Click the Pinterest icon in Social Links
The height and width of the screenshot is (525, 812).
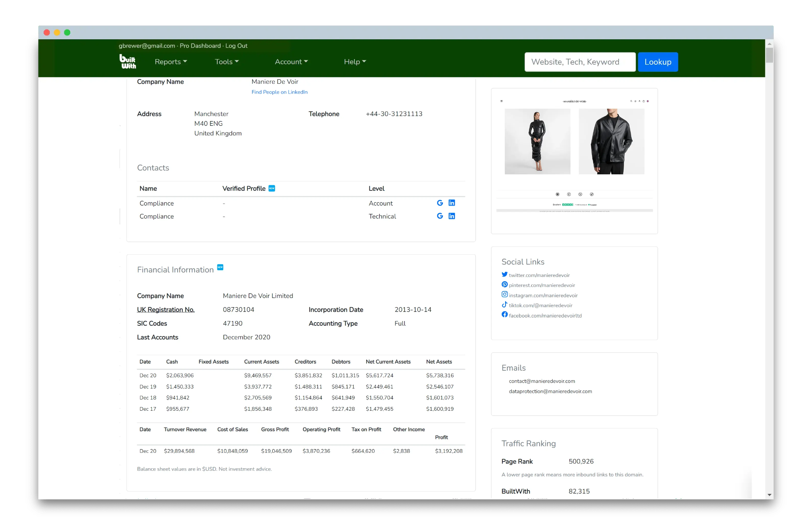[x=504, y=285]
